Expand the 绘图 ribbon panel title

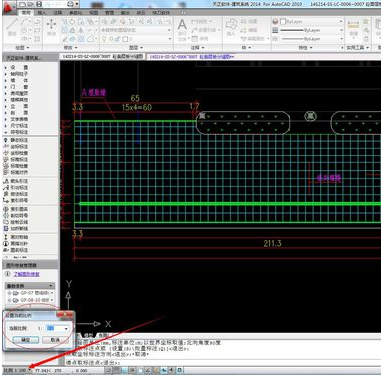(x=22, y=48)
